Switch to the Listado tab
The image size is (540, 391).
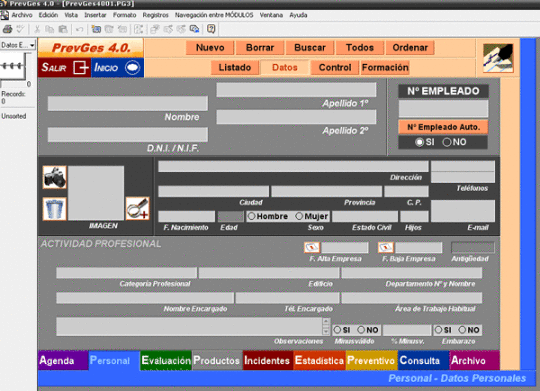235,68
